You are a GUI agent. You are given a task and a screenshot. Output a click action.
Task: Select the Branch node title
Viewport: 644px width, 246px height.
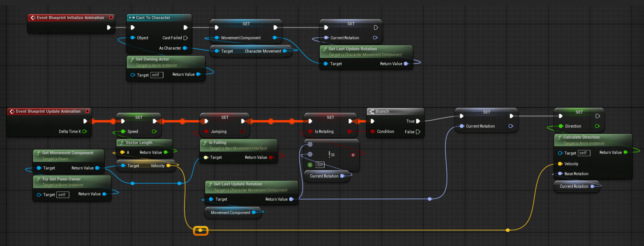(x=382, y=111)
